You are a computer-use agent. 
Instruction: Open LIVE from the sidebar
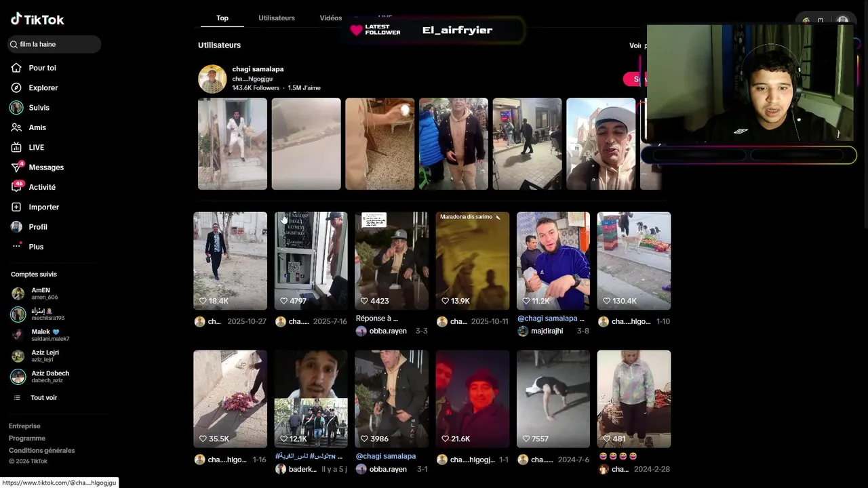coord(36,147)
